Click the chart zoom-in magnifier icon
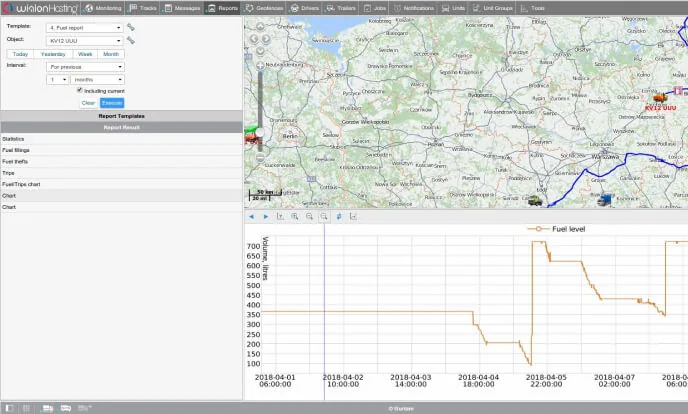The width and height of the screenshot is (688, 414). (x=295, y=216)
